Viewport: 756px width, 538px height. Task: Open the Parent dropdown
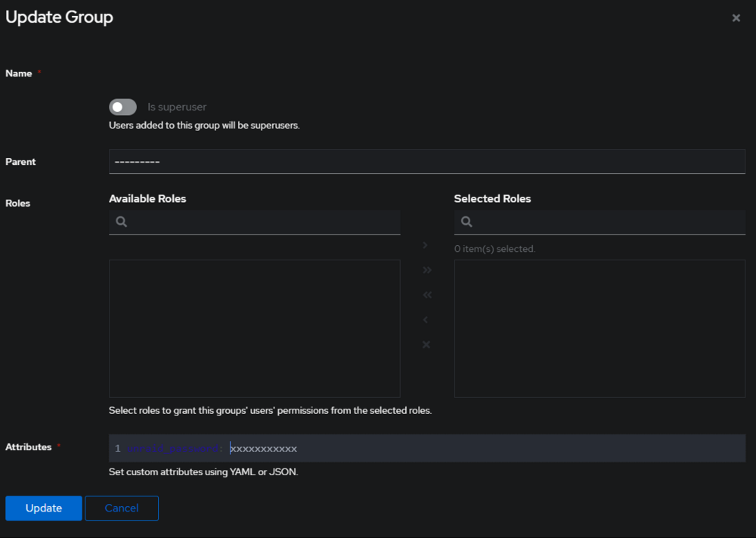[426, 162]
